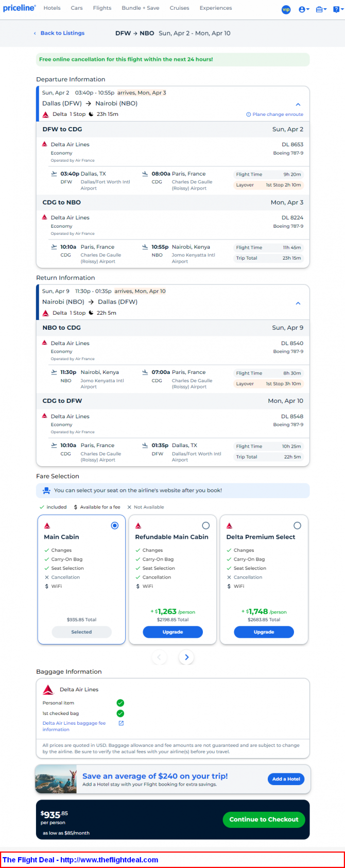
Task: Open the Priceline logo home link
Action: (20, 8)
